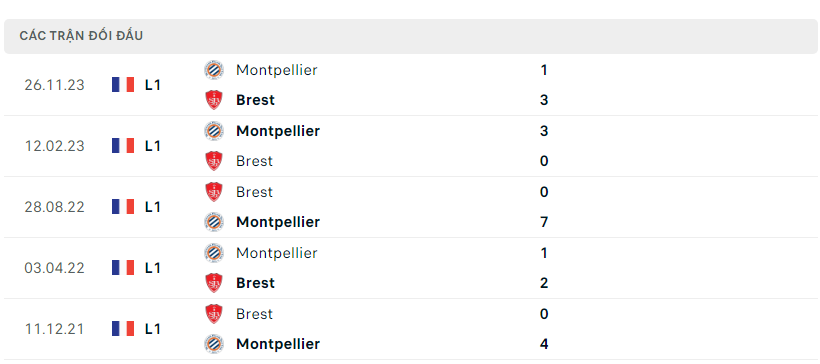Click the 03.04.22 match date
This screenshot has height=364, width=820.
point(54,268)
